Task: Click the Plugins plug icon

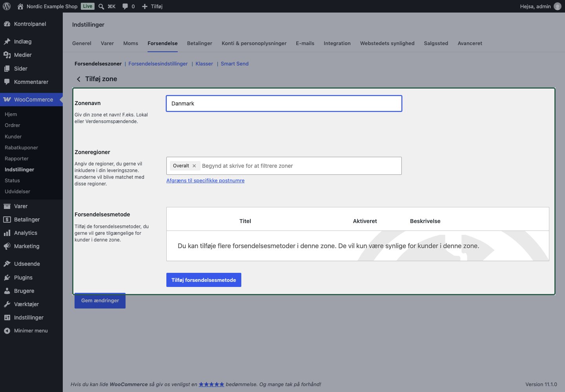Action: point(7,278)
